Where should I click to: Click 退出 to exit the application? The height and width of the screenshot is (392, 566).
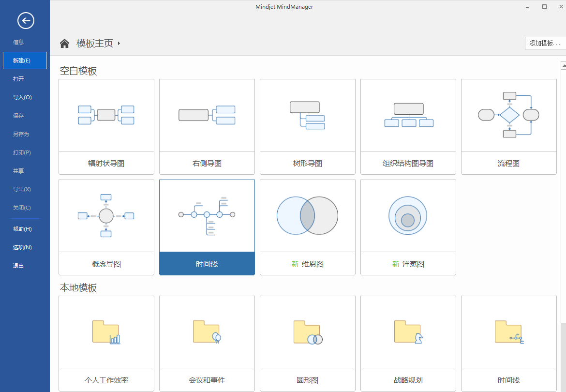point(17,265)
